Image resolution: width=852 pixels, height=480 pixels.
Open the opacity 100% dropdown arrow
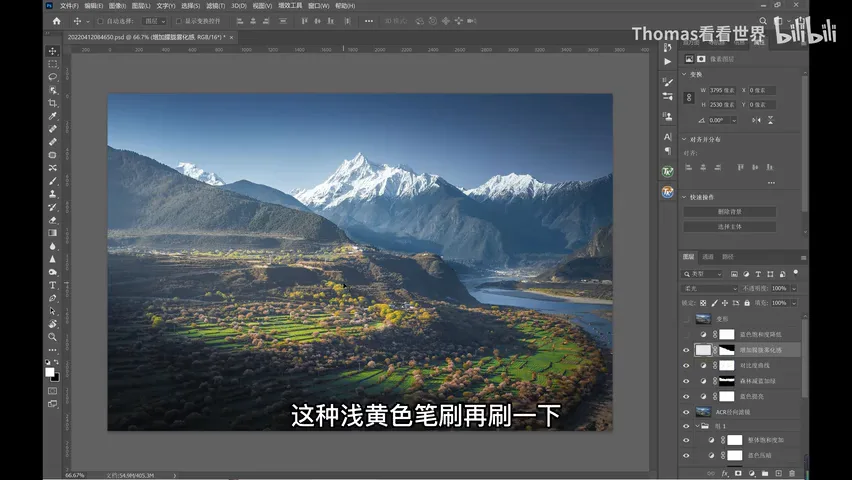(x=794, y=288)
